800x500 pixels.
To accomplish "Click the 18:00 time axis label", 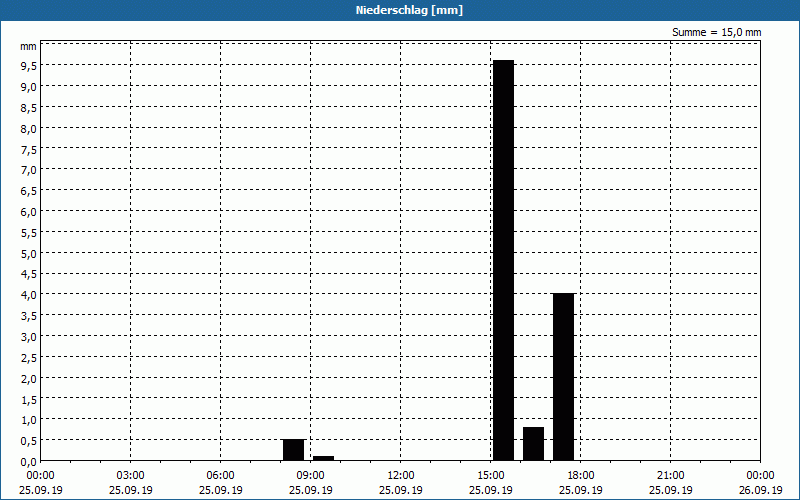I will click(581, 476).
